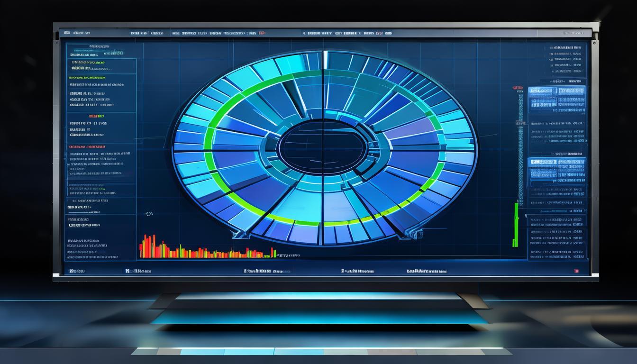
Task: Expand the first green-titled section in left sidebar
Action: click(x=87, y=77)
